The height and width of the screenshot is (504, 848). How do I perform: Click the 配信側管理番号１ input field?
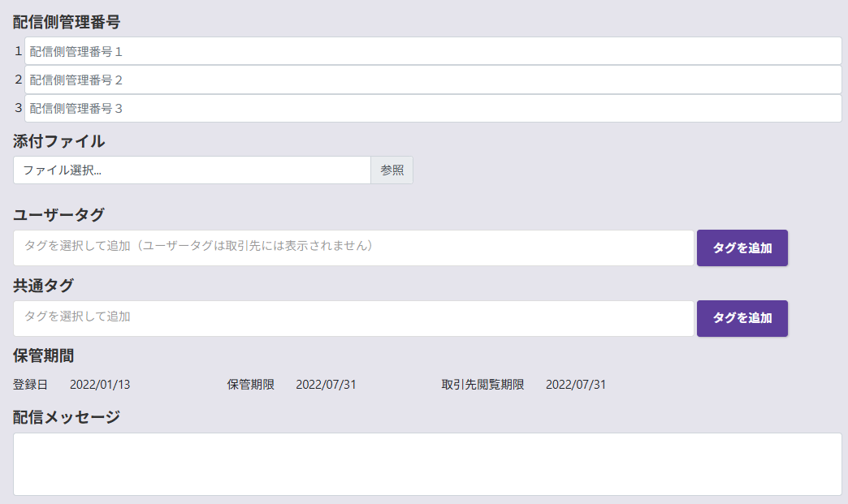click(x=432, y=51)
